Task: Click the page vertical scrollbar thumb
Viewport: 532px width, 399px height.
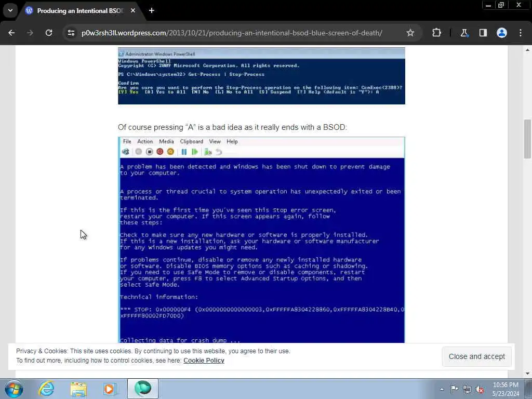Action: tap(527, 139)
